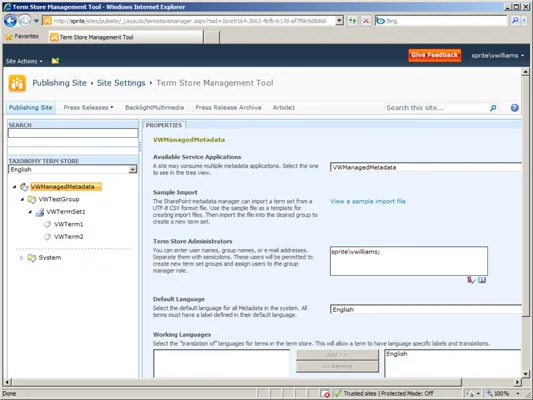Image resolution: width=533 pixels, height=400 pixels.
Task: Click the search magnifier beside Search this site
Action: [493, 108]
